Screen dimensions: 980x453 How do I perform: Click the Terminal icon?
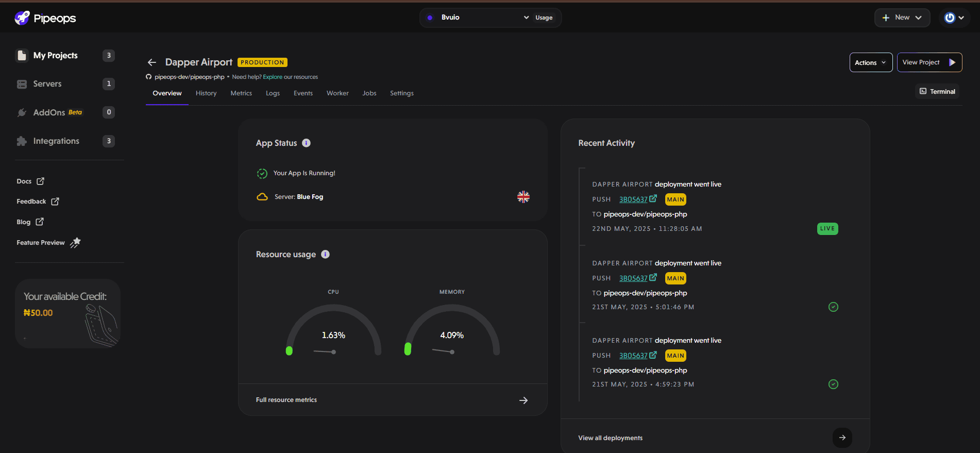coord(923,91)
